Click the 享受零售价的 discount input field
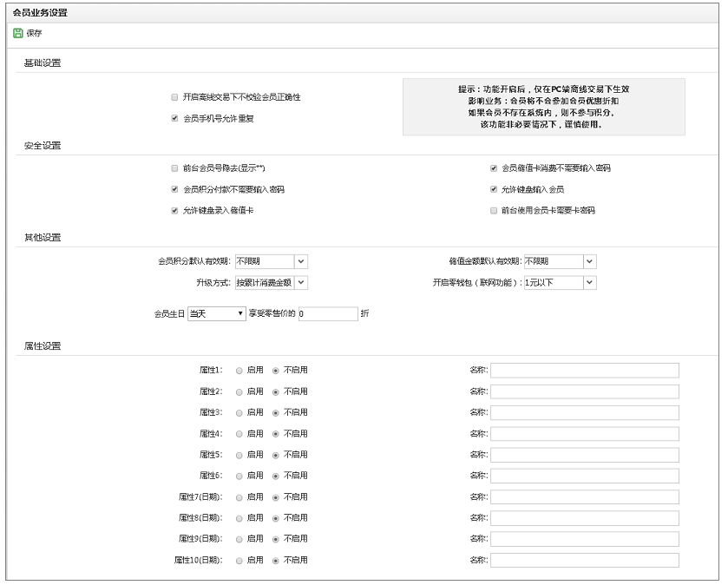The width and height of the screenshot is (728, 585). (327, 313)
